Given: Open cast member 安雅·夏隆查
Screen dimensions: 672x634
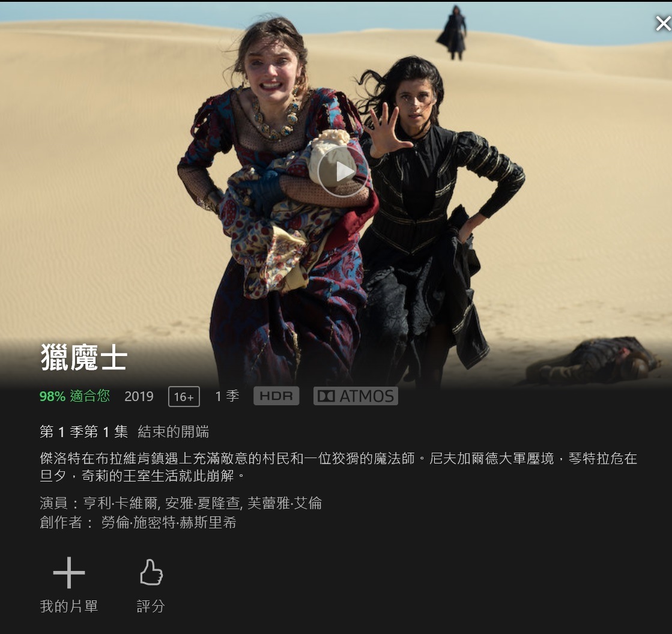Looking at the screenshot, I should click(202, 503).
